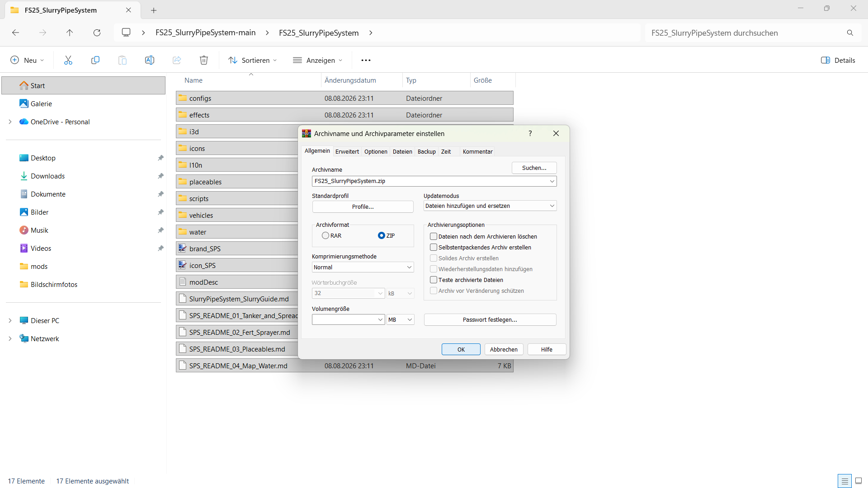Open the Musik quick access folder

39,230
